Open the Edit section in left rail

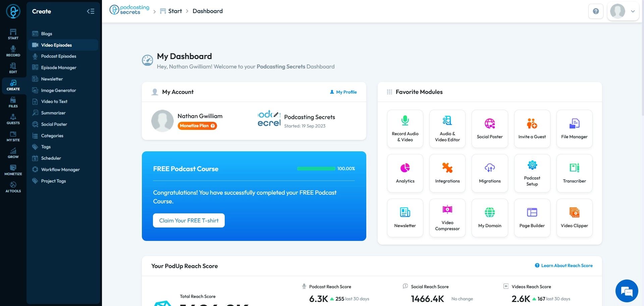click(x=13, y=68)
